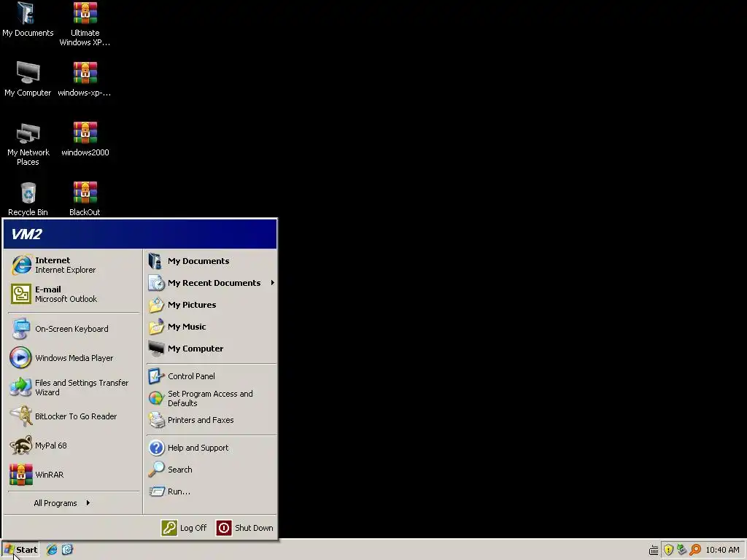Viewport: 747px width, 560px height.
Task: Expand My Recent Documents submenu
Action: tap(212, 283)
